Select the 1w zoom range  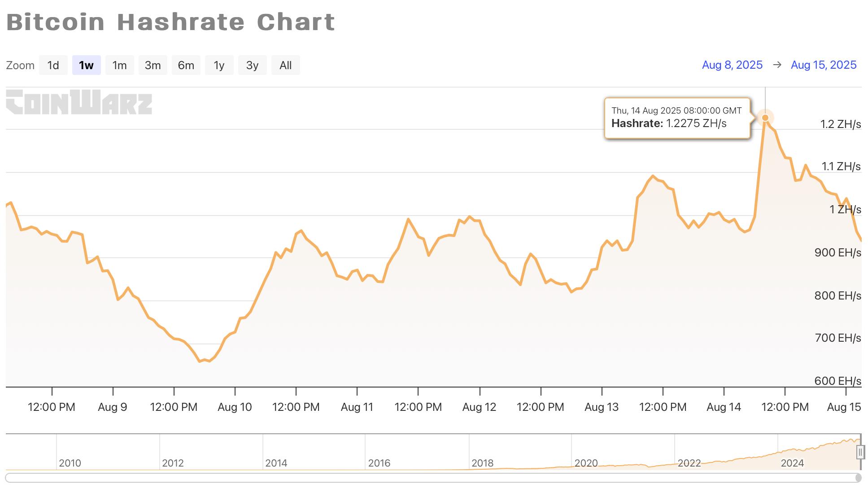click(86, 66)
